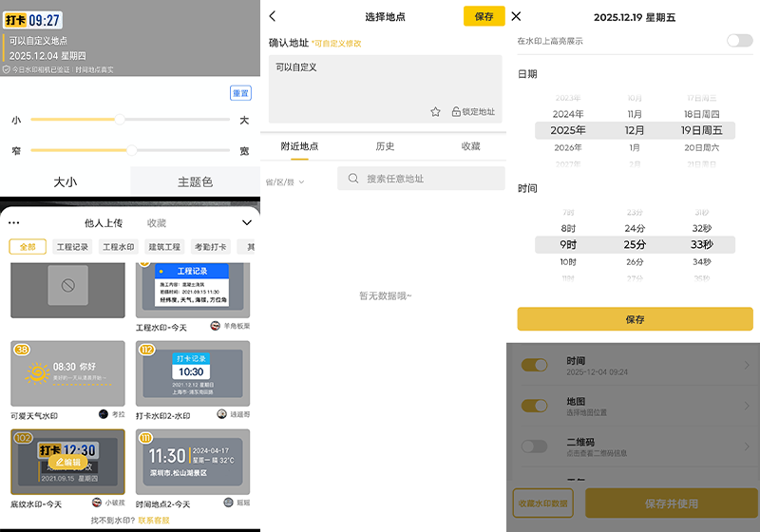Close the date picker panel with X

(516, 16)
